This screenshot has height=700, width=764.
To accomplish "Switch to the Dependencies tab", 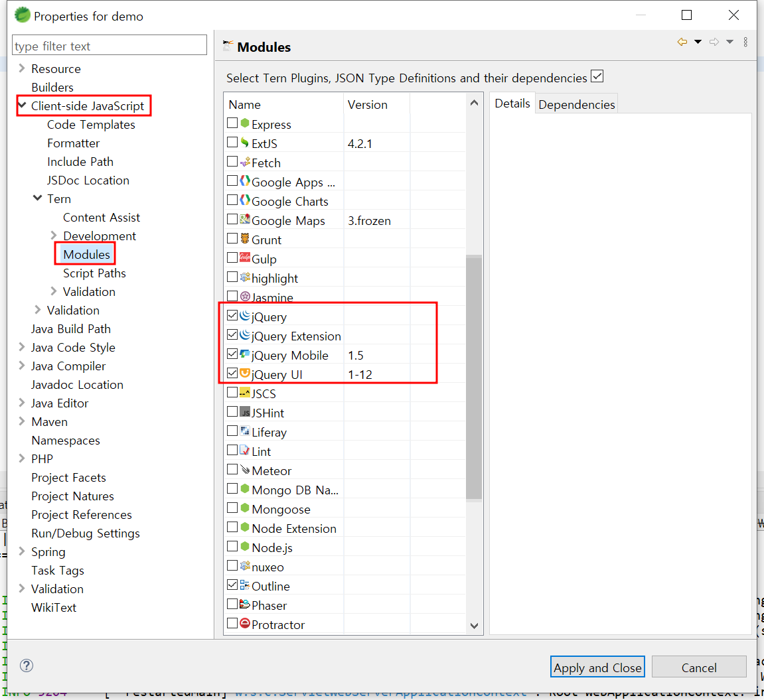I will pos(577,105).
